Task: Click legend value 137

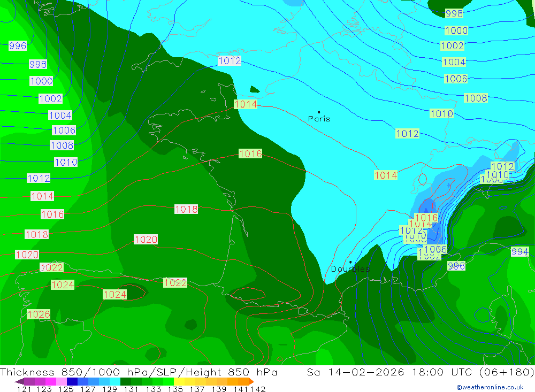Action: [197, 389]
